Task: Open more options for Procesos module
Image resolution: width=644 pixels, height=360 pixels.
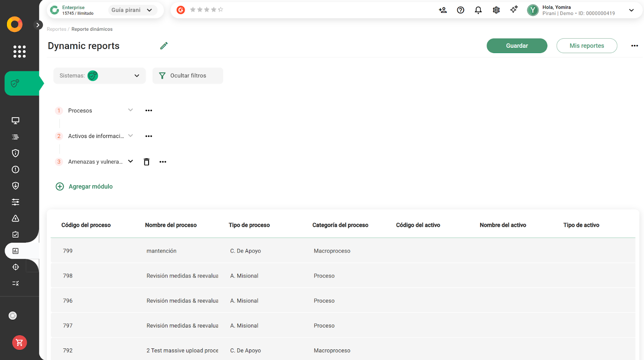Action: 149,111
